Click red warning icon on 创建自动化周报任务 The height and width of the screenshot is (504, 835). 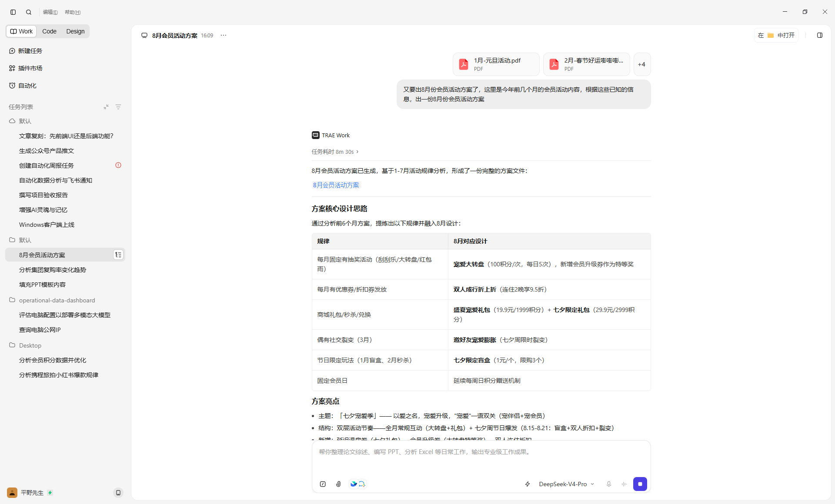pos(118,165)
